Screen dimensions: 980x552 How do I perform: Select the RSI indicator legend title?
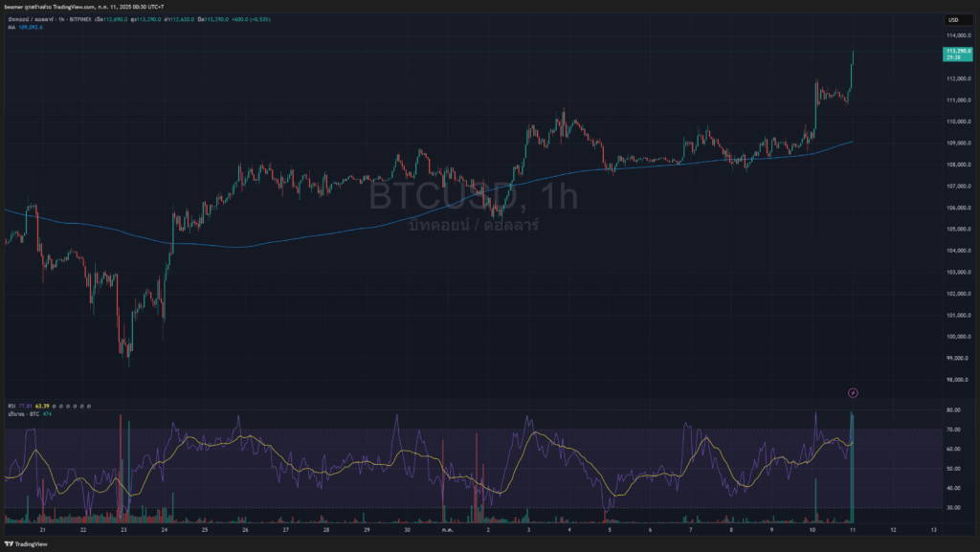coord(11,406)
